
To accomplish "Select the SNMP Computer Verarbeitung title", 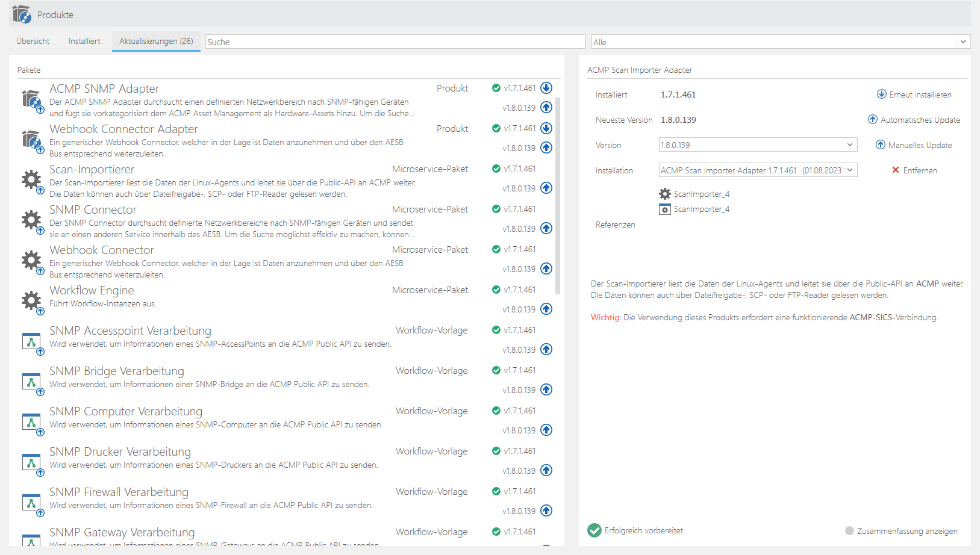I will pos(126,411).
